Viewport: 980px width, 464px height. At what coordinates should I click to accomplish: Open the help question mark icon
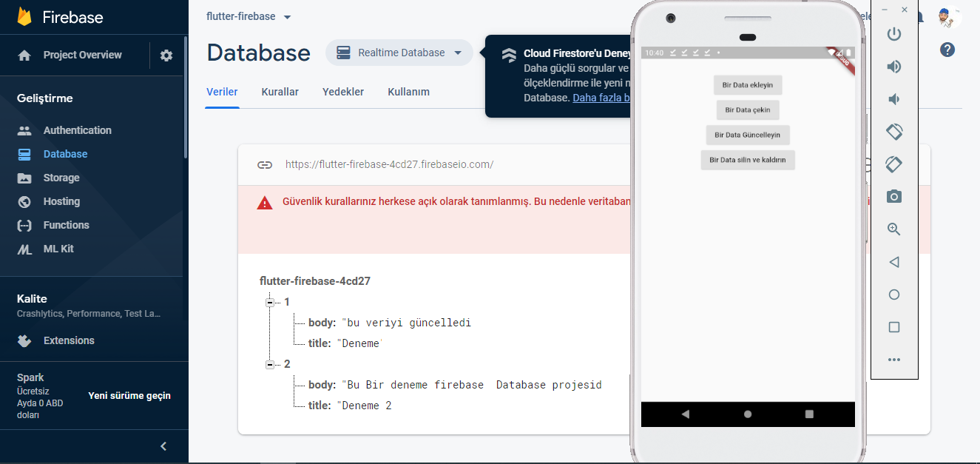click(947, 50)
